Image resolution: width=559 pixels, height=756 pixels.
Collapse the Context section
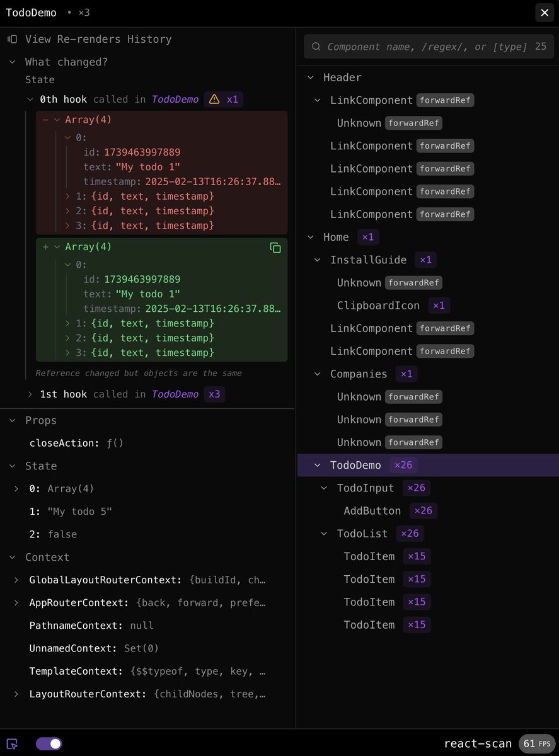coord(12,557)
